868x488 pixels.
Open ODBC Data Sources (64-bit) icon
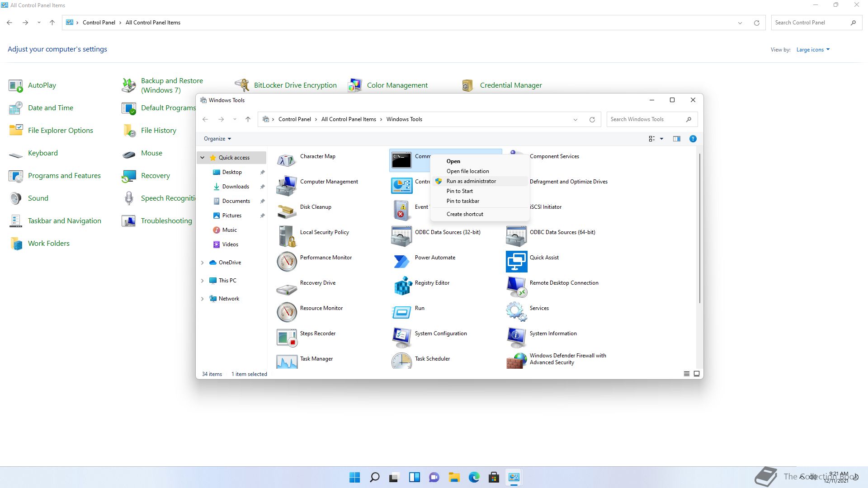tap(516, 236)
